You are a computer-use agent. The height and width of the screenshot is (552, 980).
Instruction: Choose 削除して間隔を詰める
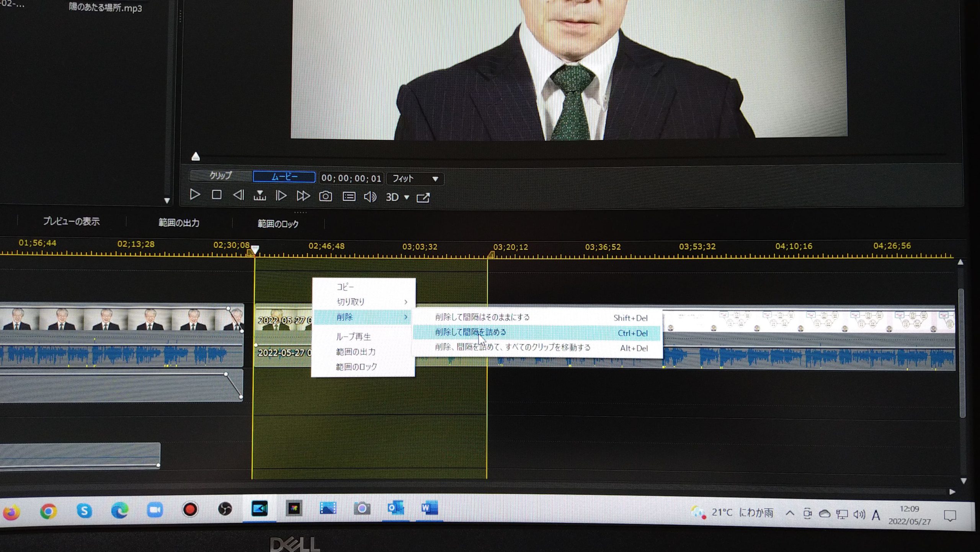click(x=537, y=332)
